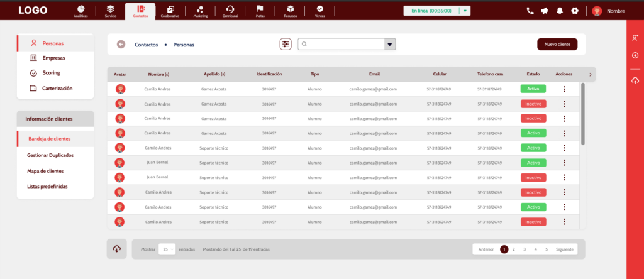Open Gestionar Duplicados in side menu
The height and width of the screenshot is (279, 644).
[x=50, y=155]
